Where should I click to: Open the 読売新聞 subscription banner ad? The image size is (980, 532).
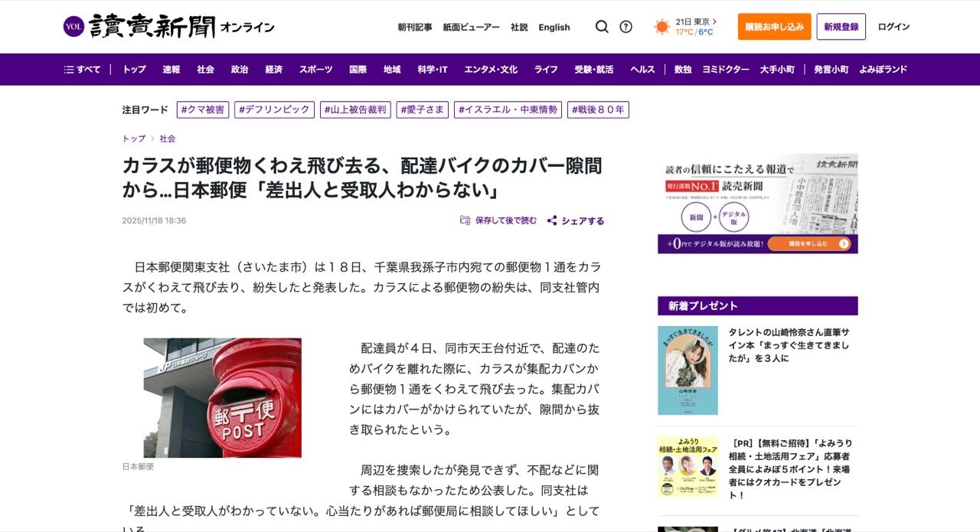758,204
